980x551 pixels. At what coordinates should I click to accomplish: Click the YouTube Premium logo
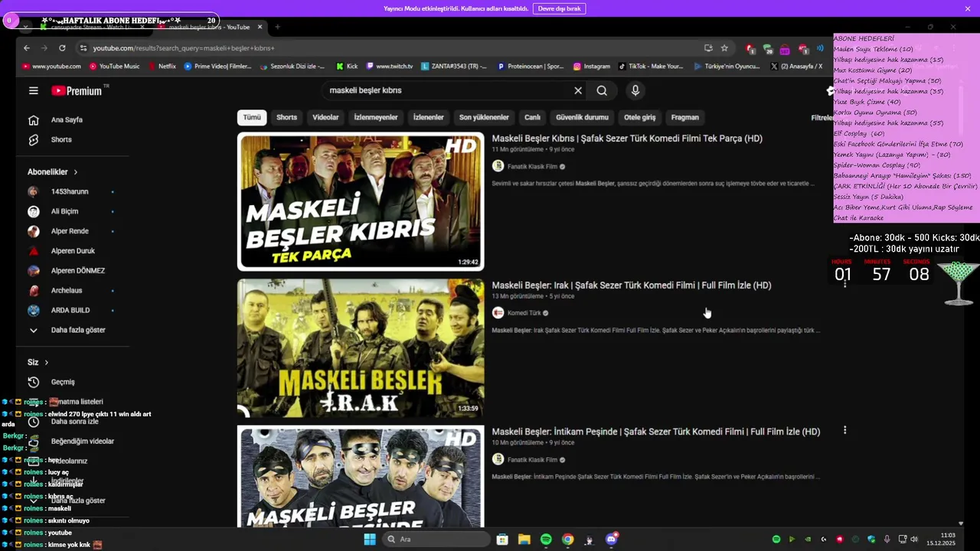[77, 90]
